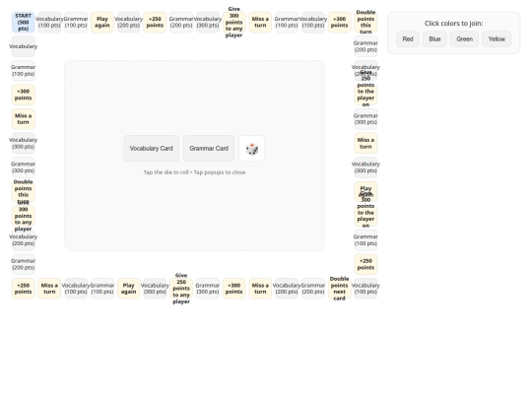Screen dimensions: 532x399
Task: Click Play again tile in right column
Action: [366, 192]
